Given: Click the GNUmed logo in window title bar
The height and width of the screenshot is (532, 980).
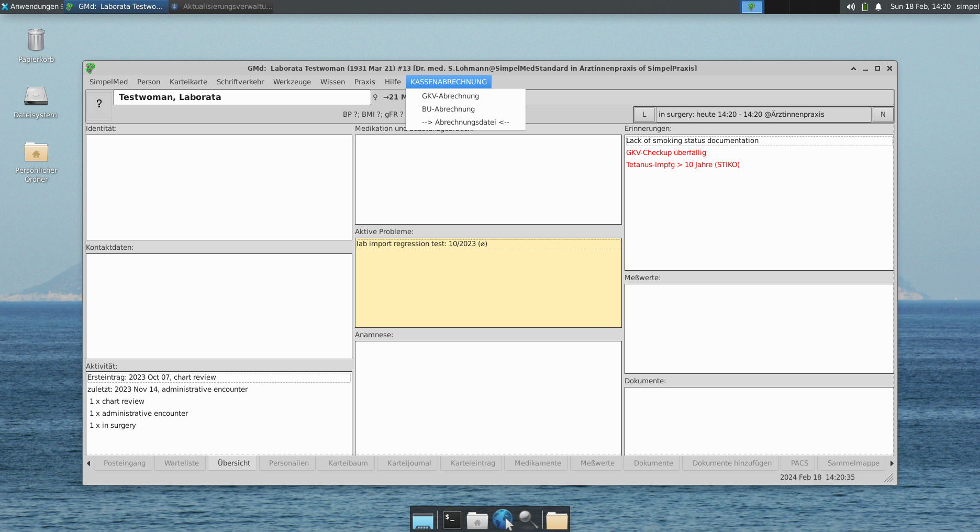Looking at the screenshot, I should coord(91,68).
